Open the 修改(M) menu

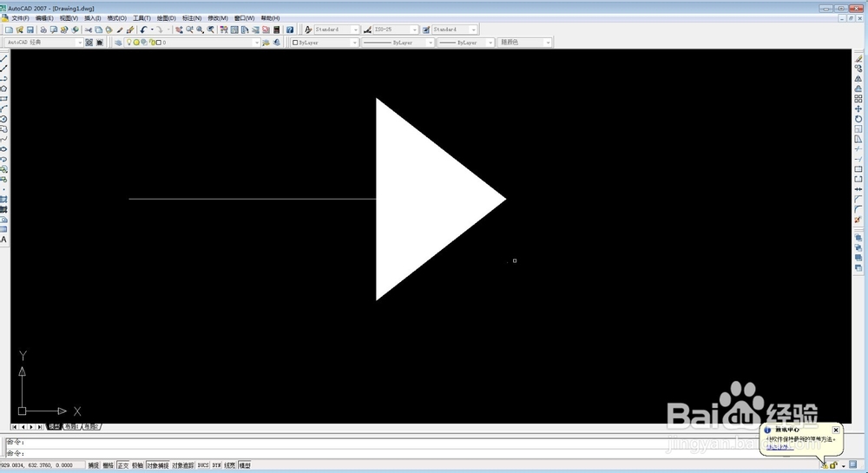point(218,18)
